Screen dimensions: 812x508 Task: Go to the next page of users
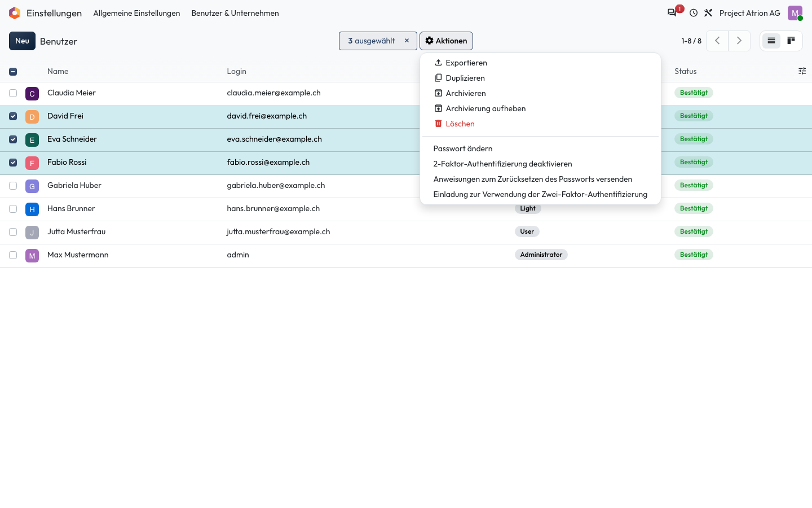(x=739, y=41)
